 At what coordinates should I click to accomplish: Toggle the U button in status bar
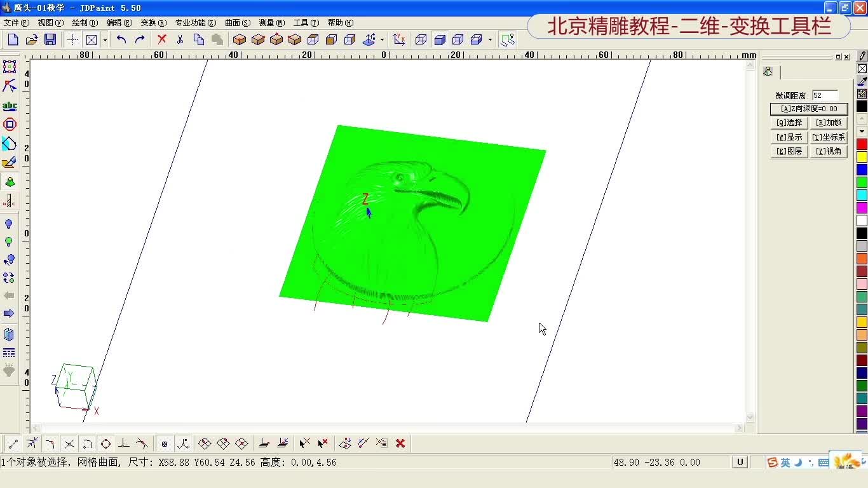[x=739, y=462]
